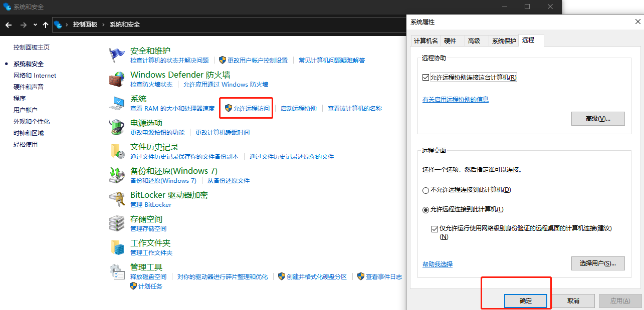
Task: Expand the chevron after 控制面板 in address bar
Action: [104, 25]
